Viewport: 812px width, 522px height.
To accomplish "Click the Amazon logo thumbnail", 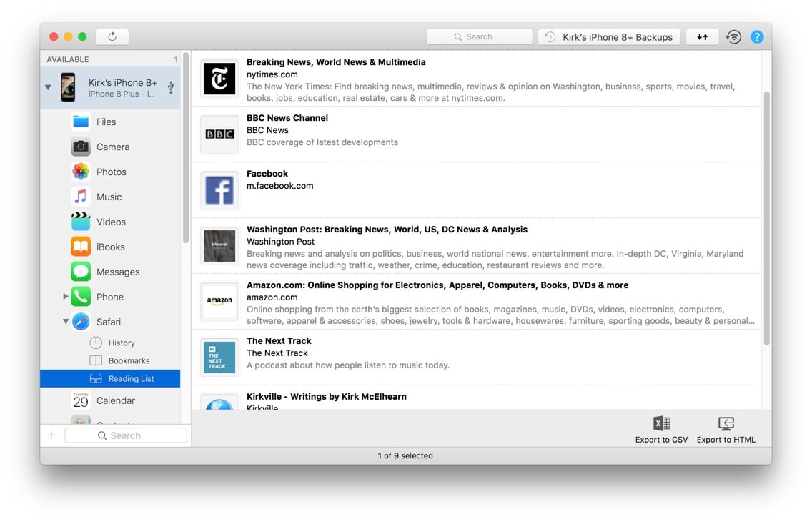I will tap(219, 301).
